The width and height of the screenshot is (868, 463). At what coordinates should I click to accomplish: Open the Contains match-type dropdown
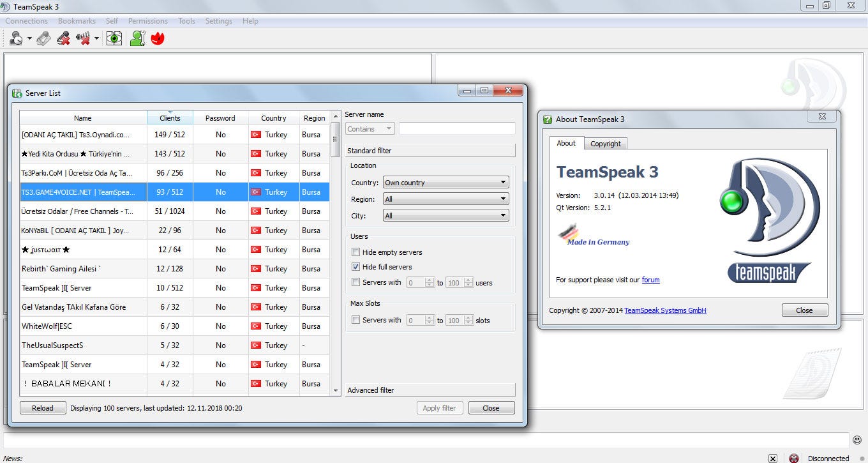[x=370, y=129]
